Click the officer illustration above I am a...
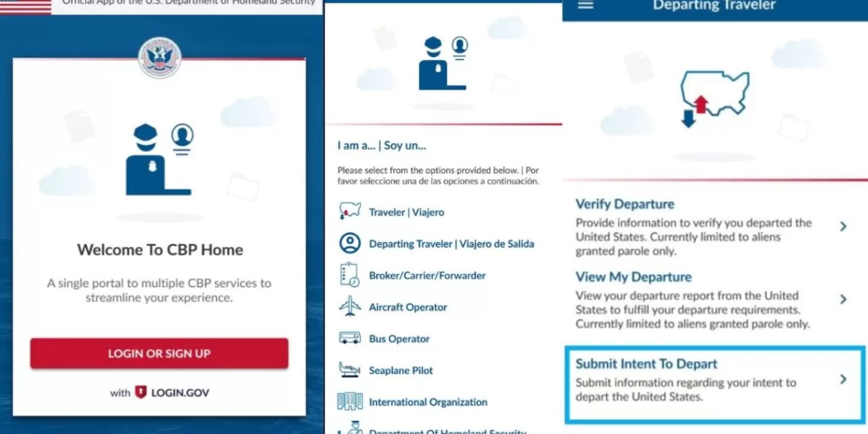 (x=443, y=63)
